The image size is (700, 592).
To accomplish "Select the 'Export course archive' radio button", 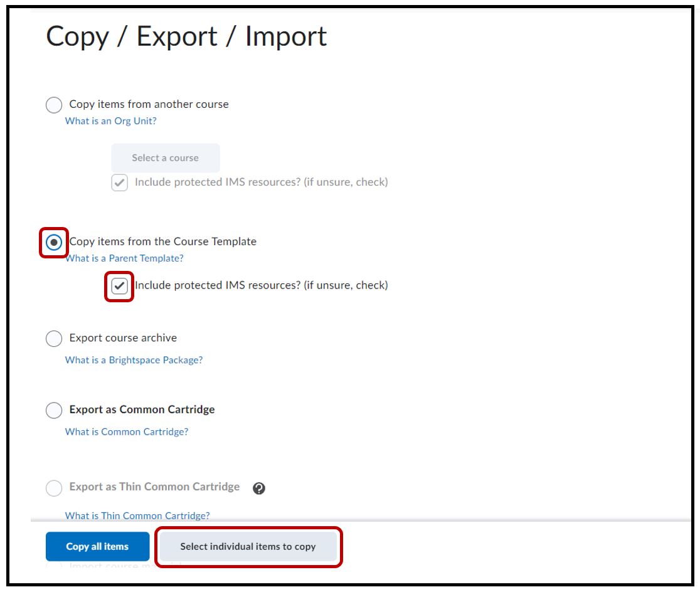I will pos(54,339).
